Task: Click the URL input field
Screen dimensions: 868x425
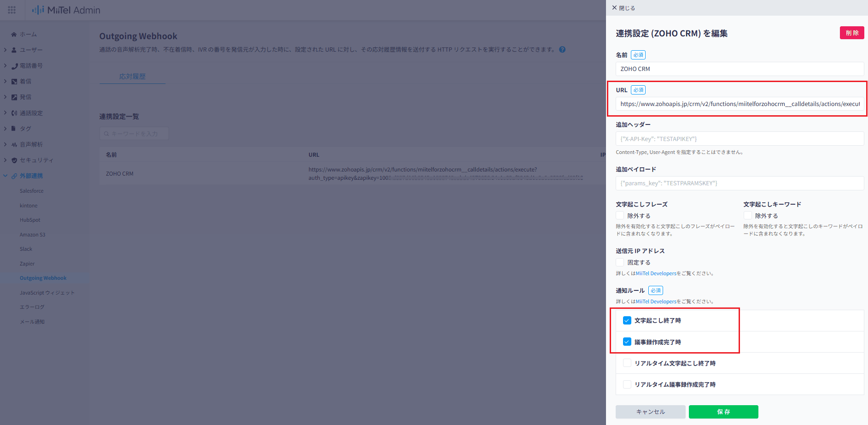Action: [740, 104]
